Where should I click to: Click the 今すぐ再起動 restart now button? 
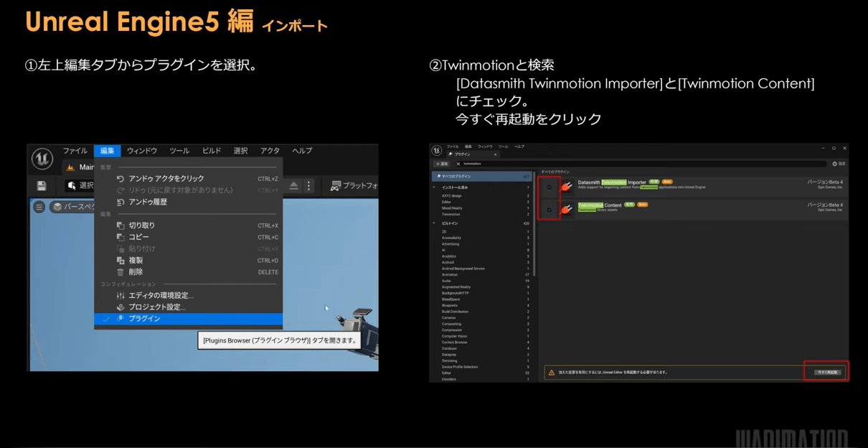[x=828, y=372]
